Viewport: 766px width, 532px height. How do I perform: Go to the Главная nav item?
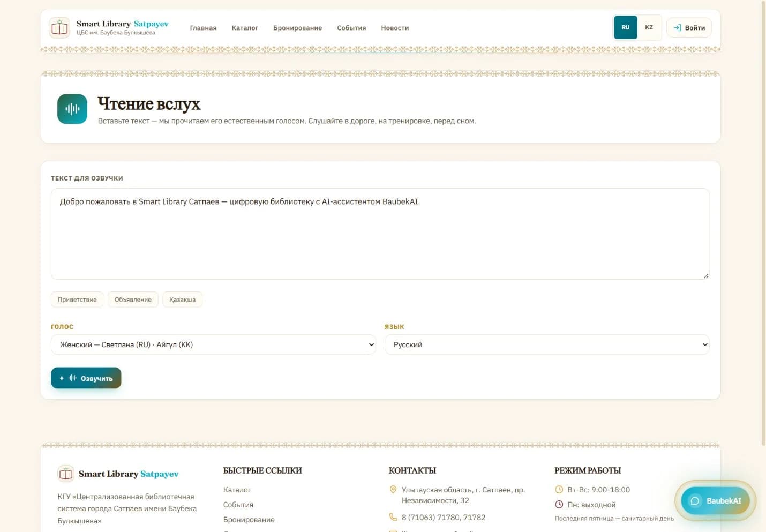203,28
